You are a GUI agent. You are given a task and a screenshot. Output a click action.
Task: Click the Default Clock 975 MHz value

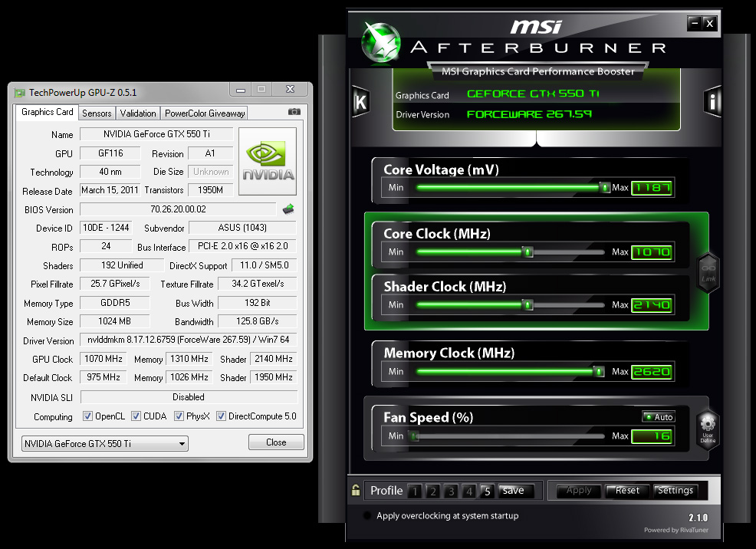pos(104,377)
